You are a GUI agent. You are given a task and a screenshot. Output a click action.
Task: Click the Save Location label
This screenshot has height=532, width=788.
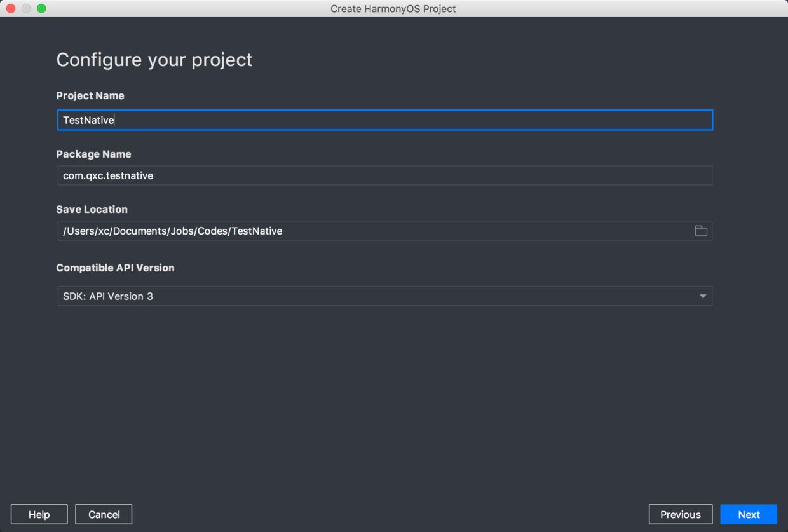(x=92, y=209)
